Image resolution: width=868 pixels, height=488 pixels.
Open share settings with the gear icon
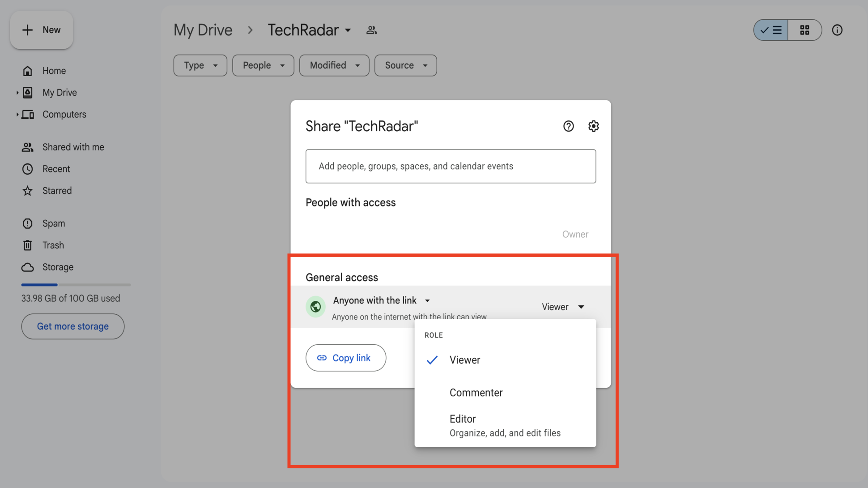593,126
